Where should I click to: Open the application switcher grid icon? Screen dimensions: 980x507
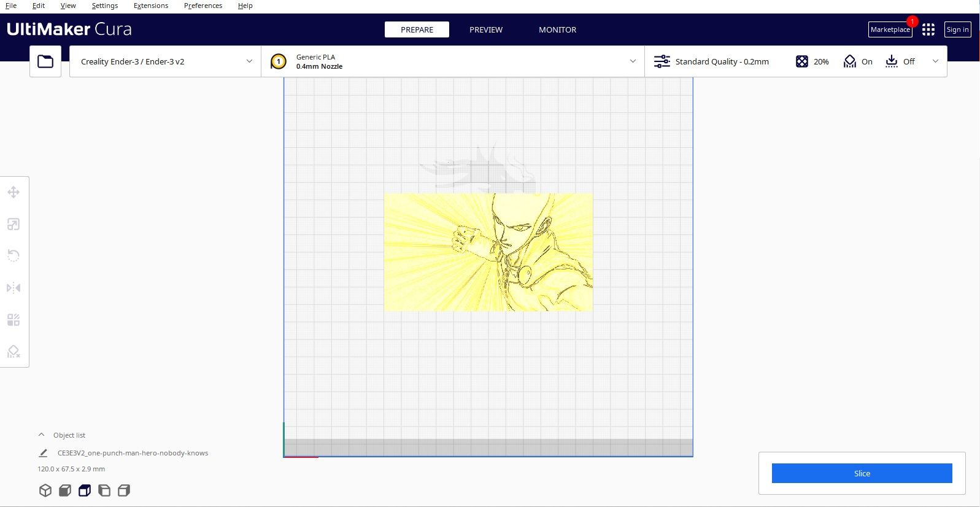(x=928, y=29)
